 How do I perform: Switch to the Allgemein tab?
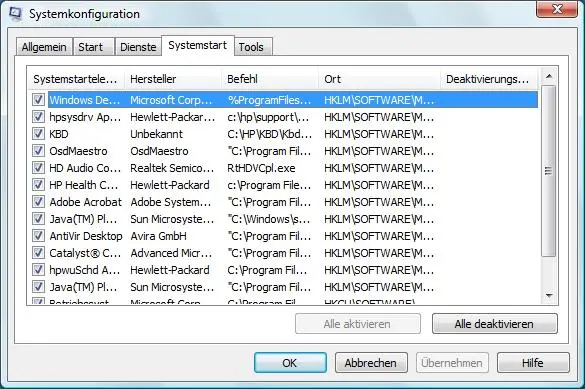[x=44, y=47]
